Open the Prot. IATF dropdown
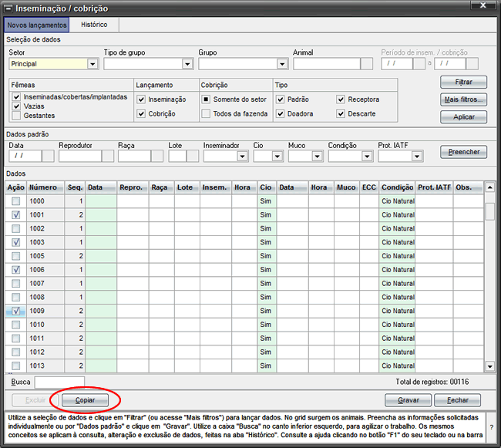The height and width of the screenshot is (448, 501). coord(417,157)
